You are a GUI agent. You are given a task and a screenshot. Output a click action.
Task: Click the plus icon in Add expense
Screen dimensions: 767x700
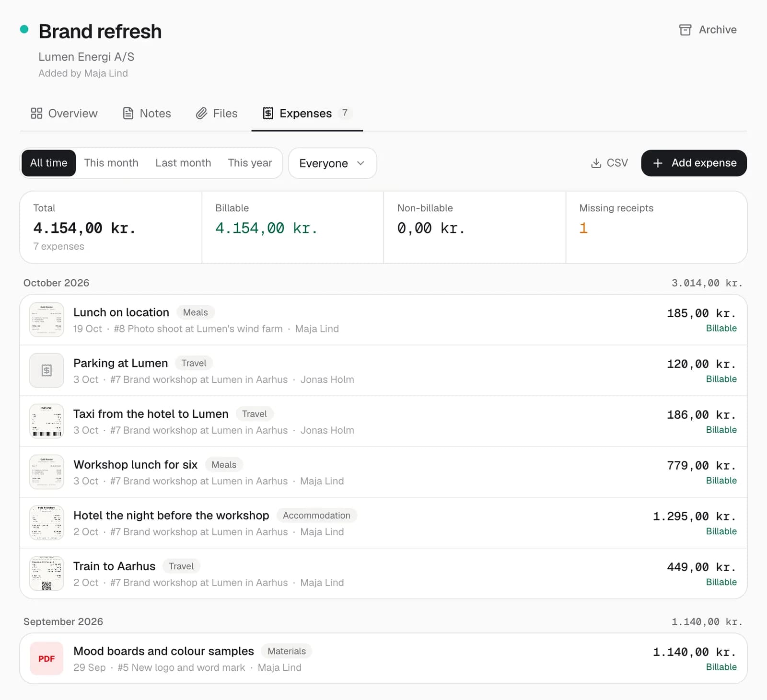click(658, 163)
